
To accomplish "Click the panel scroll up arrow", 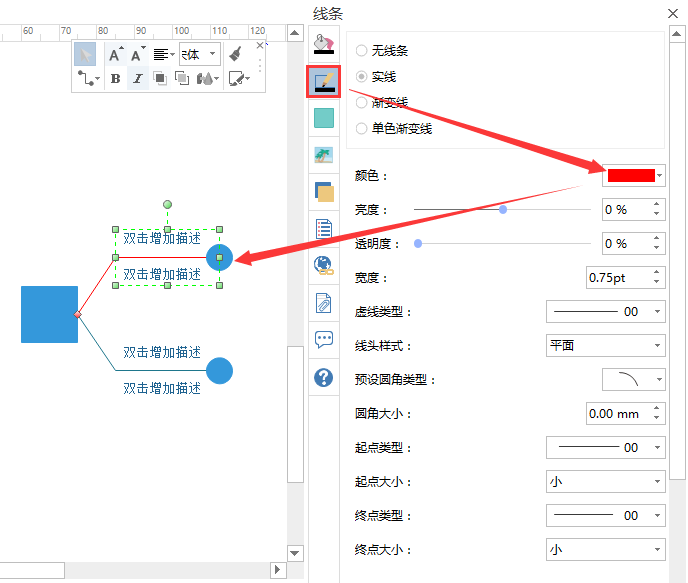I will (x=677, y=34).
